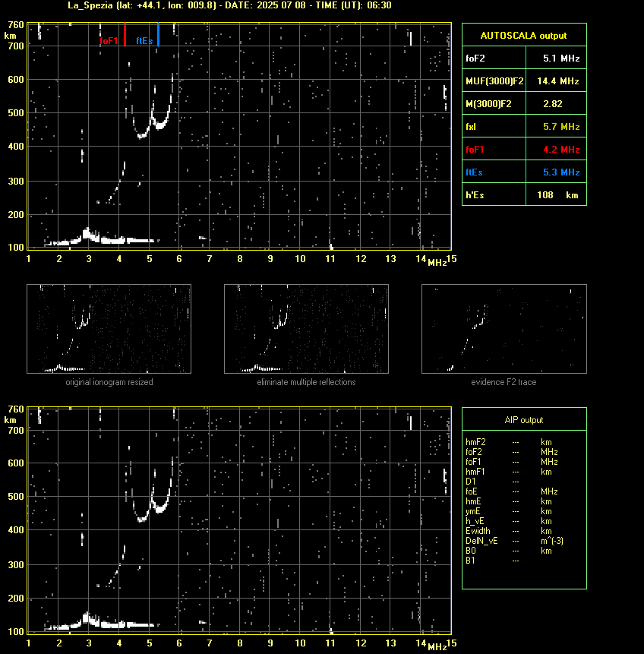Viewport: 644px width, 654px height.
Task: Click the m^(-3) unit text
Action: tap(552, 541)
